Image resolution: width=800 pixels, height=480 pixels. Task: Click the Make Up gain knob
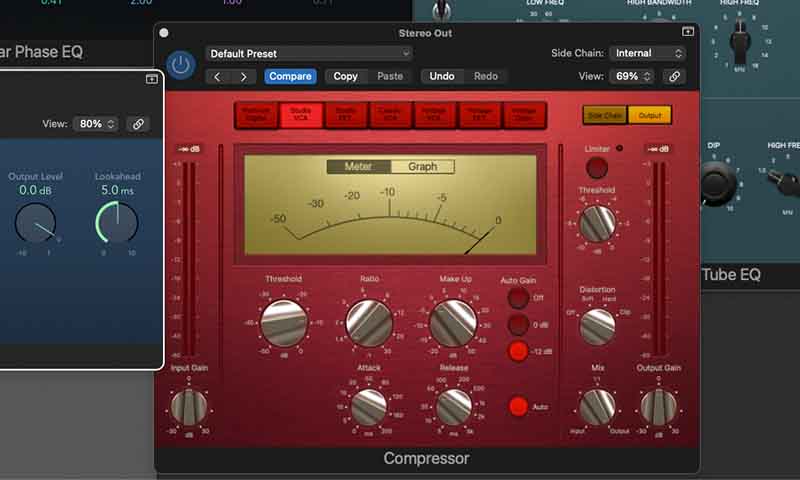click(x=453, y=323)
